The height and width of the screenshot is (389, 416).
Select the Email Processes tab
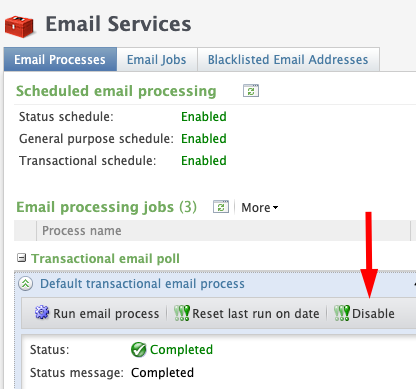(x=60, y=60)
